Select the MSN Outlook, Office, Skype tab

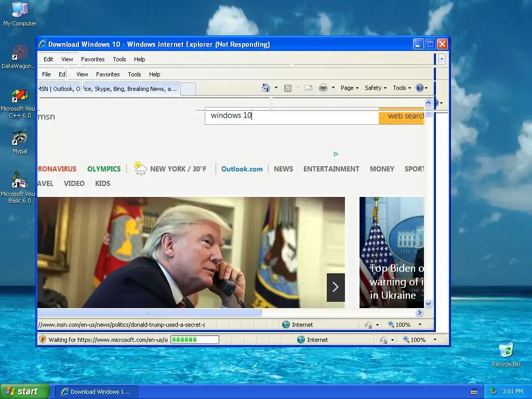point(109,89)
